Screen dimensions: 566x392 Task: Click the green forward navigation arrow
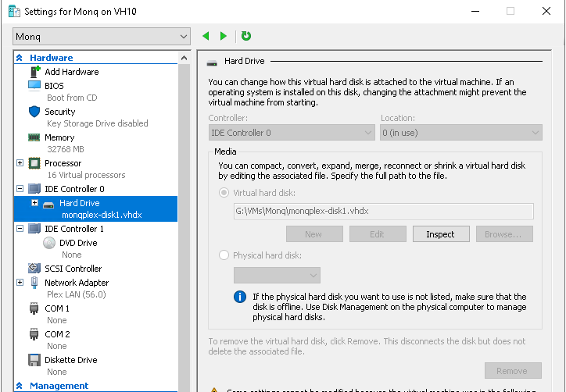pos(224,36)
